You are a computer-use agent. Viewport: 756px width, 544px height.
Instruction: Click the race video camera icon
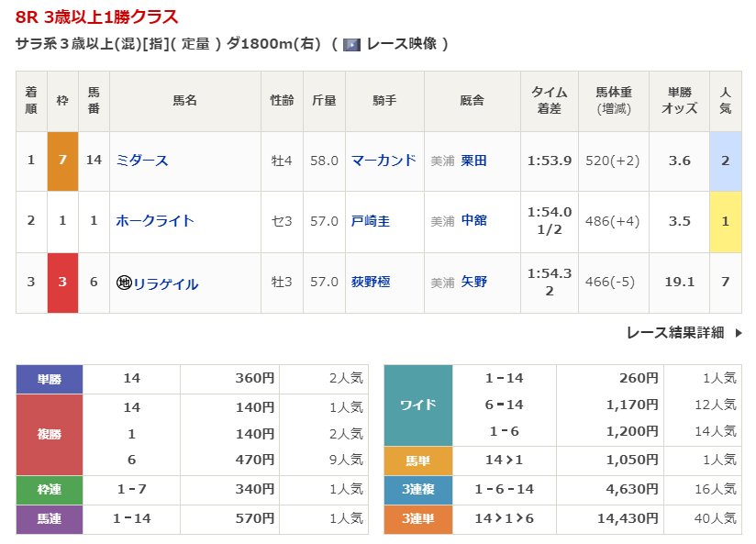click(351, 44)
